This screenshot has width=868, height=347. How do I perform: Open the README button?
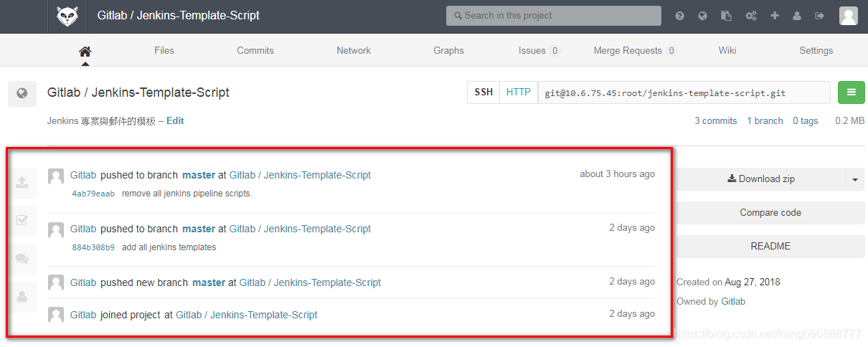click(770, 247)
